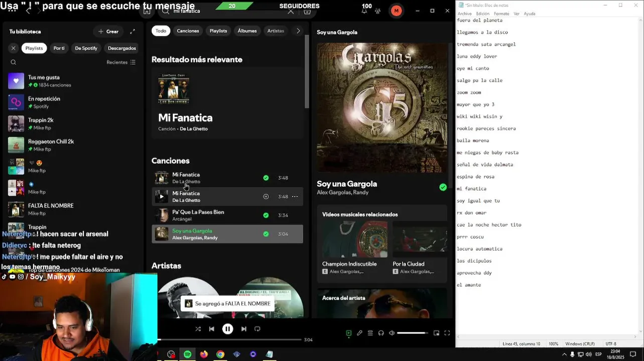Open 'Trappin 2k' playlist
The image size is (644, 361).
click(x=73, y=124)
